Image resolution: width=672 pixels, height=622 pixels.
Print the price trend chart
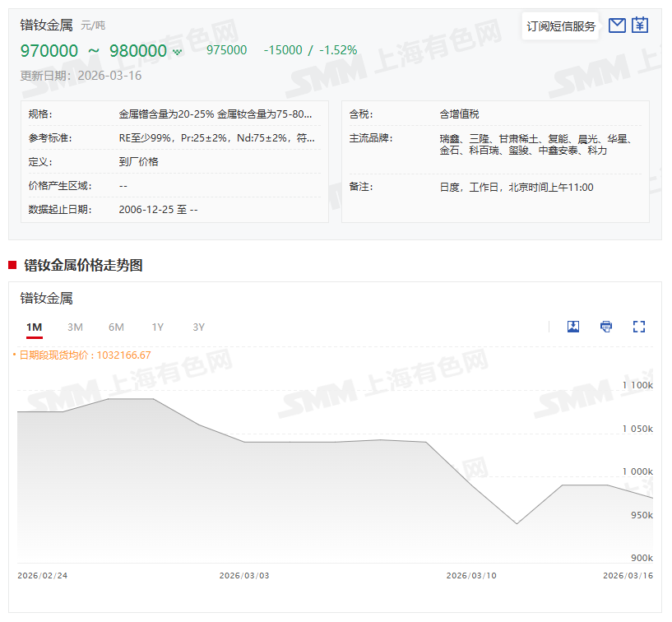tap(606, 327)
